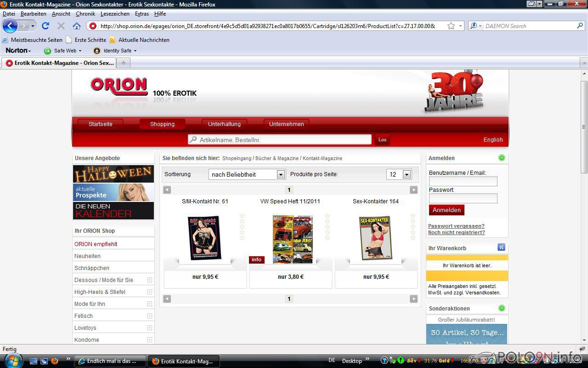Go back with the Firefox back arrow

(10, 26)
